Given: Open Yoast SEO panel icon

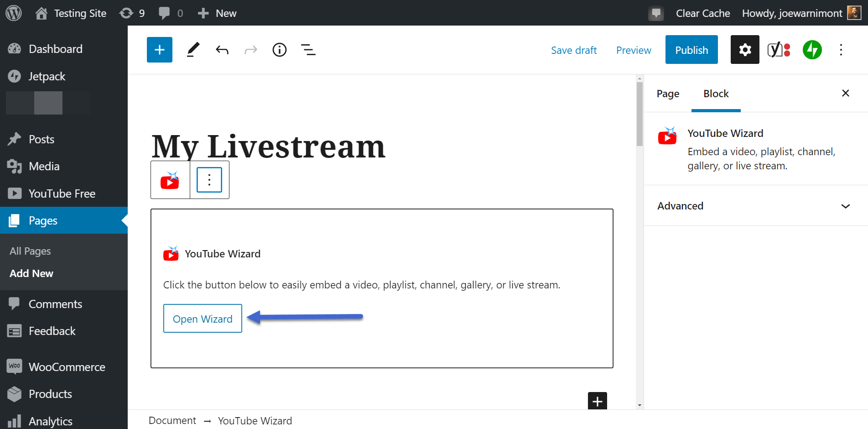Looking at the screenshot, I should [779, 50].
